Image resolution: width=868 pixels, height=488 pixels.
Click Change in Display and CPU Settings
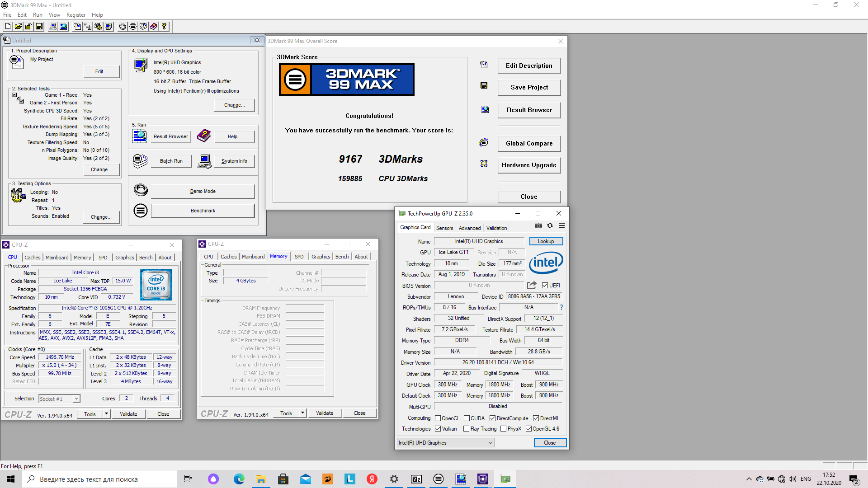(234, 105)
